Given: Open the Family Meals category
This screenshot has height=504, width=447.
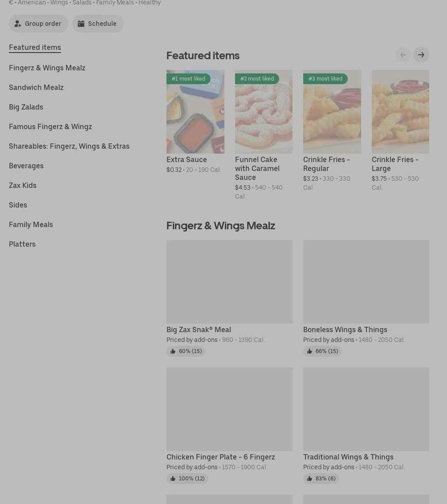Looking at the screenshot, I should point(31,224).
